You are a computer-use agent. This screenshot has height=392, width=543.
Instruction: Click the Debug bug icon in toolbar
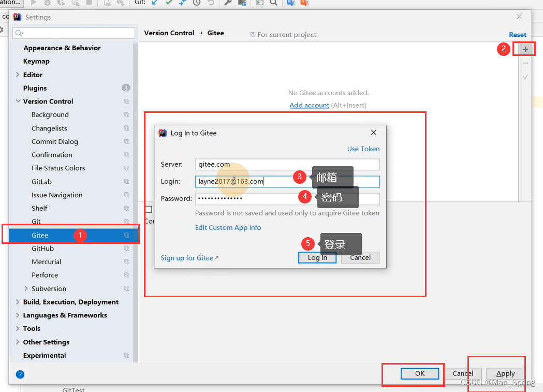pyautogui.click(x=48, y=3)
